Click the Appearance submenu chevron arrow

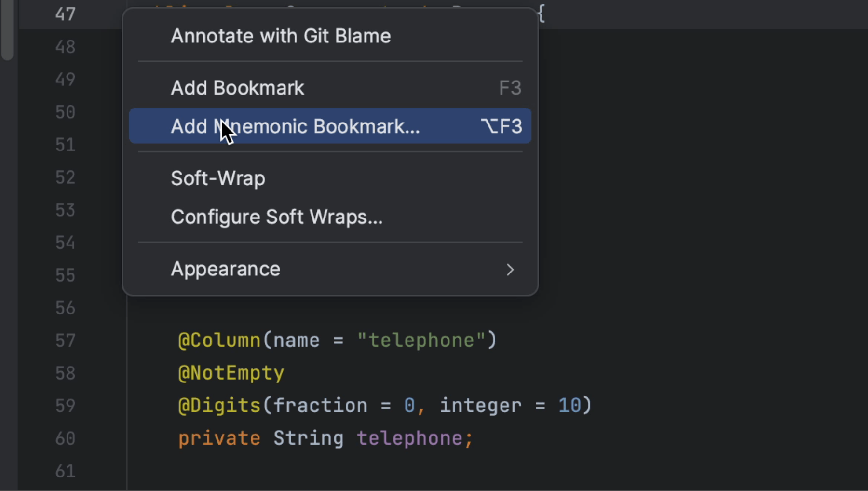pos(510,270)
